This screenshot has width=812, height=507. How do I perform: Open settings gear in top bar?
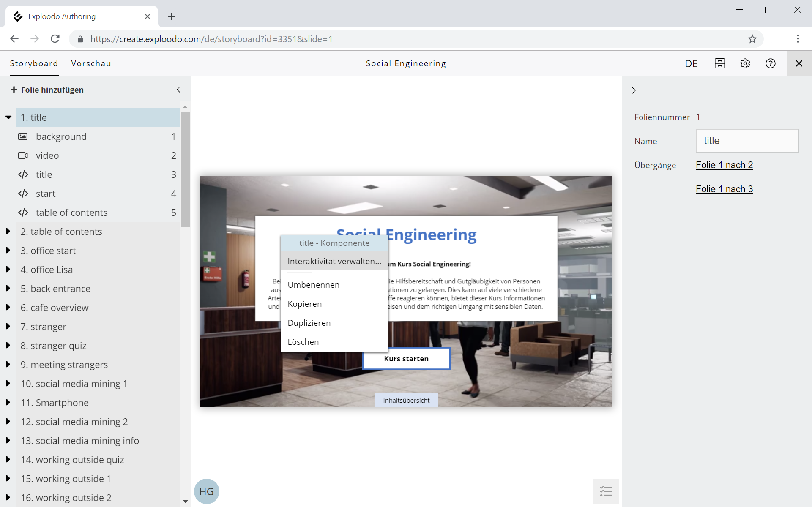coord(745,63)
